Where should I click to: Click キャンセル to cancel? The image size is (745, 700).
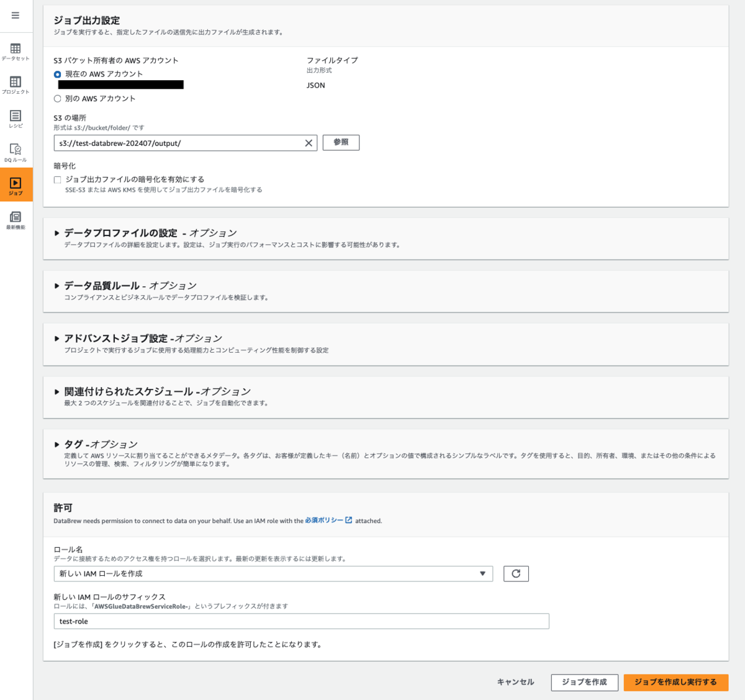point(515,682)
